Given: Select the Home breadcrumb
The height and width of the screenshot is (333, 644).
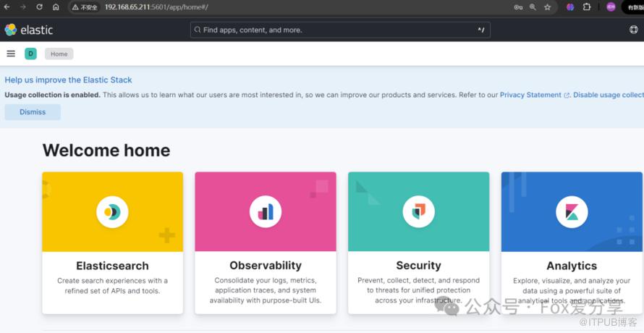Looking at the screenshot, I should pyautogui.click(x=59, y=54).
